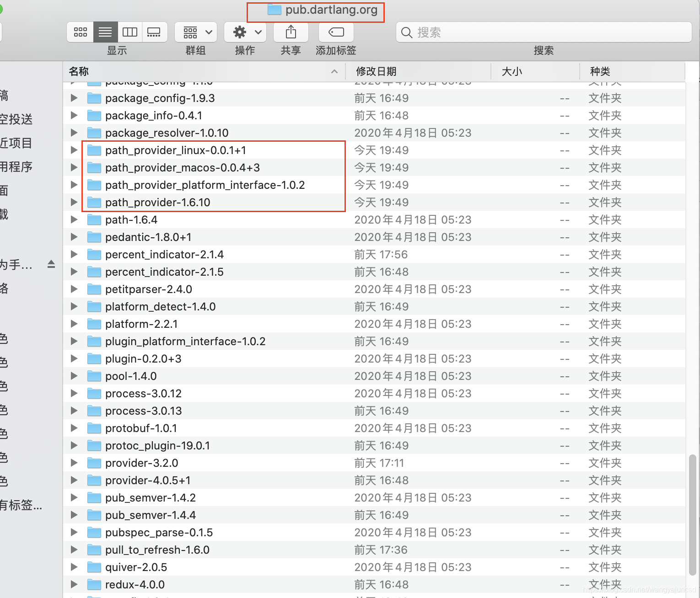Expand path_provider_linux-0.0.1+1 disclosure triangle
Screen dimensions: 700x598
click(74, 150)
